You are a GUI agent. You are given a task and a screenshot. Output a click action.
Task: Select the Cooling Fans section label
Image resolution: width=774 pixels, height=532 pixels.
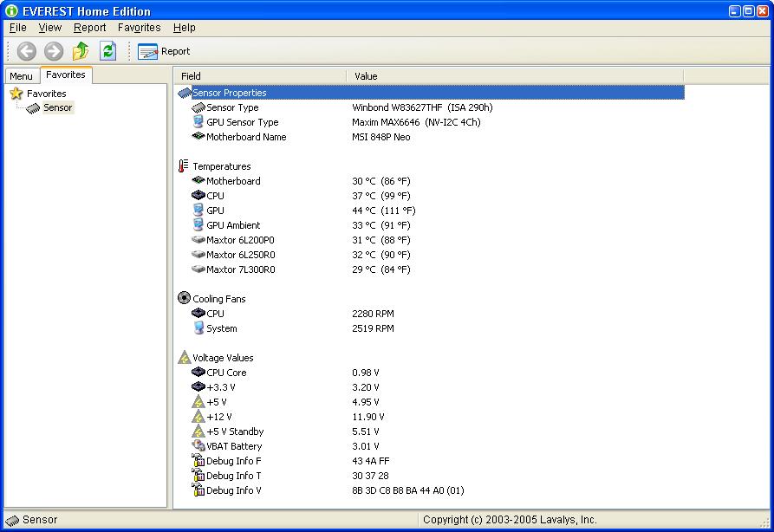219,299
